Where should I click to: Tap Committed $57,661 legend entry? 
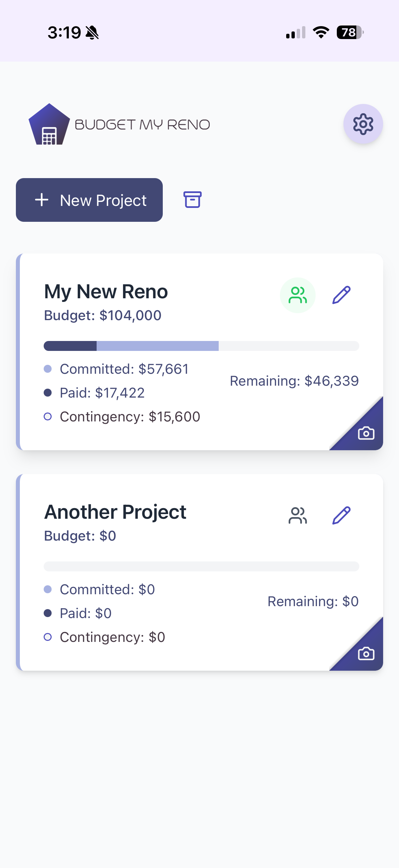[124, 369]
